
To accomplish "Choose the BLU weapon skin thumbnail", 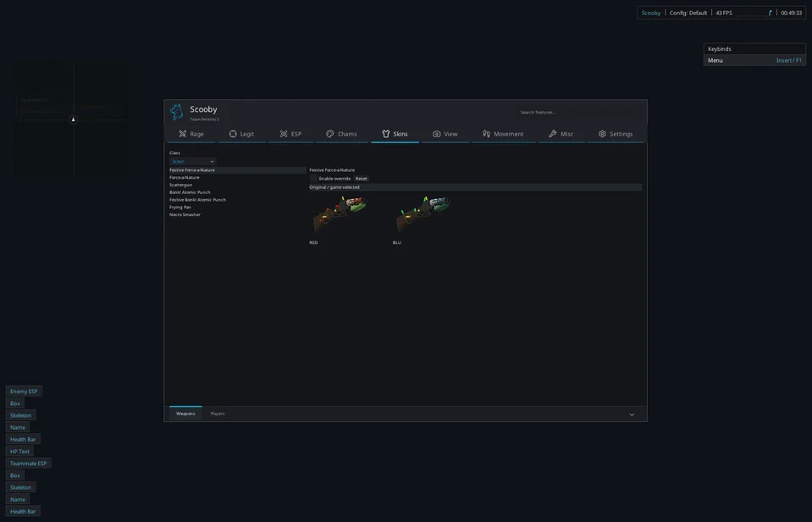I will coord(423,214).
